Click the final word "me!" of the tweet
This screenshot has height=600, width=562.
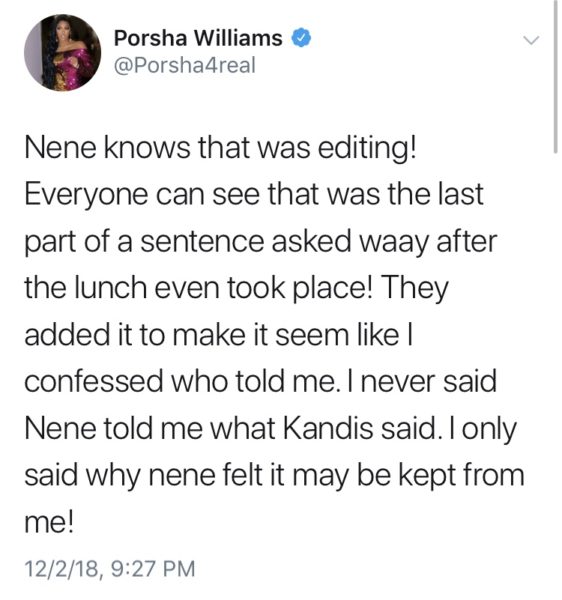coord(49,523)
